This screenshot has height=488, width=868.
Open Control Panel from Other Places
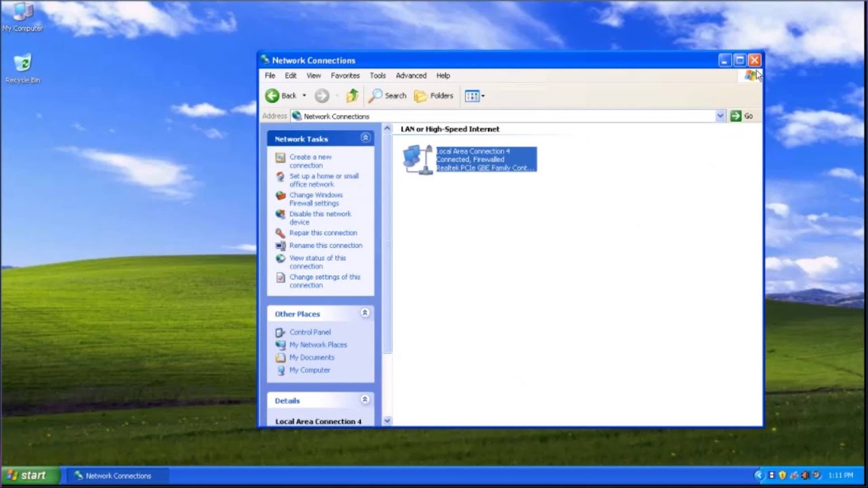310,332
